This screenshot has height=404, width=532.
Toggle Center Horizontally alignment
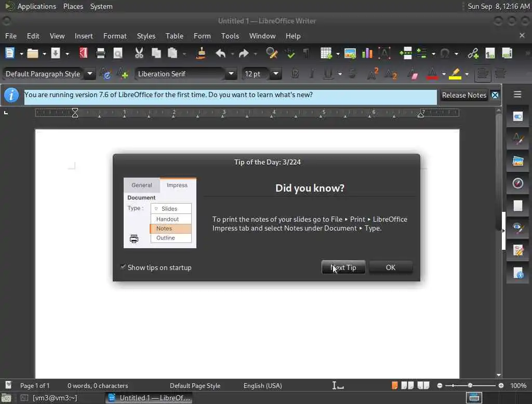(x=500, y=74)
